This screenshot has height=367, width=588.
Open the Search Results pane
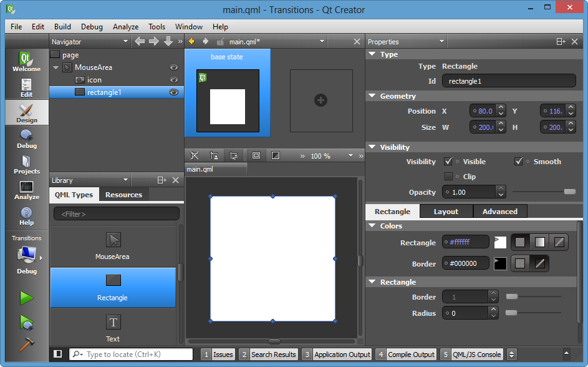coord(269,355)
